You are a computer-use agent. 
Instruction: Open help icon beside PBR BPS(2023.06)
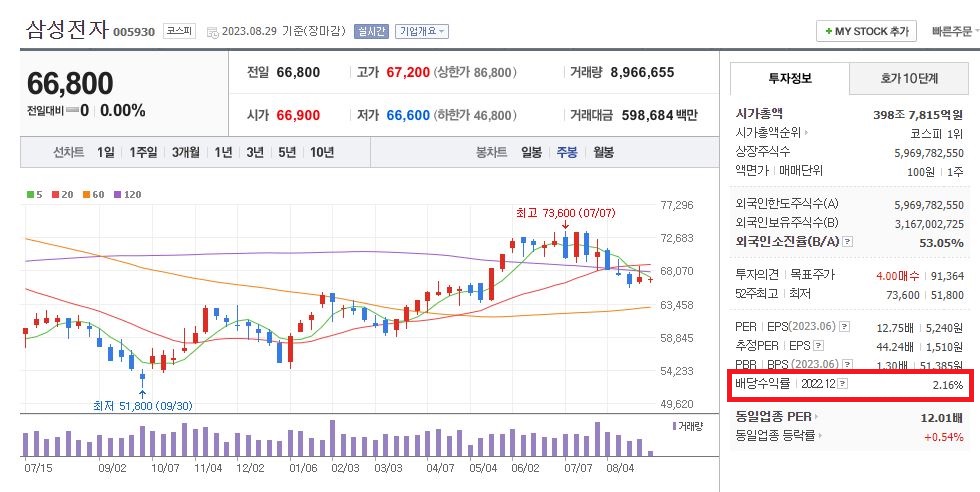[x=846, y=364]
